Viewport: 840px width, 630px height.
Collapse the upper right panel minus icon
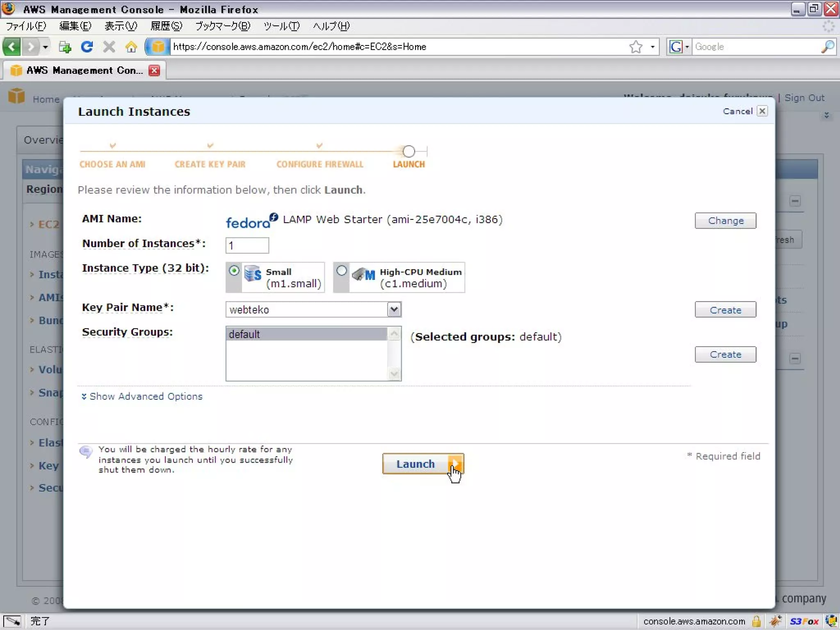pyautogui.click(x=795, y=201)
